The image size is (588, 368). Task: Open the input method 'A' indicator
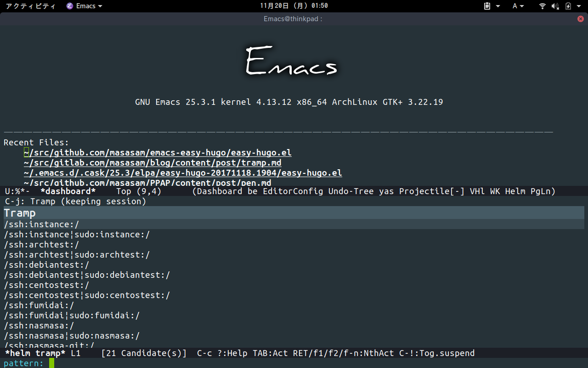tap(515, 6)
